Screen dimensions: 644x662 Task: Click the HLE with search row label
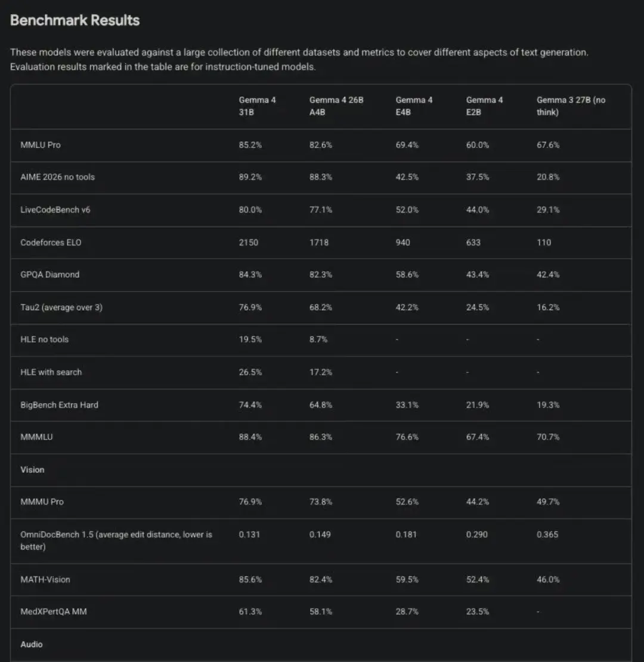click(x=51, y=372)
